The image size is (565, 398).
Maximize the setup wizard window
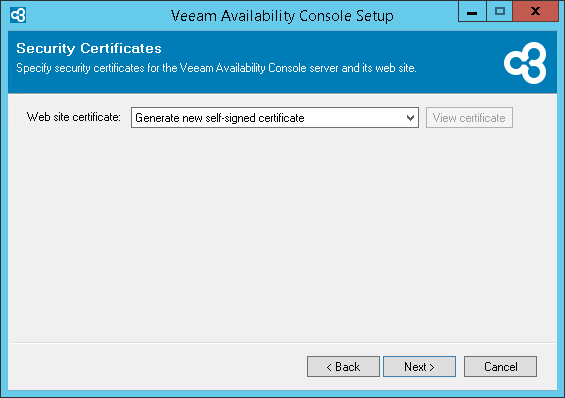point(499,12)
